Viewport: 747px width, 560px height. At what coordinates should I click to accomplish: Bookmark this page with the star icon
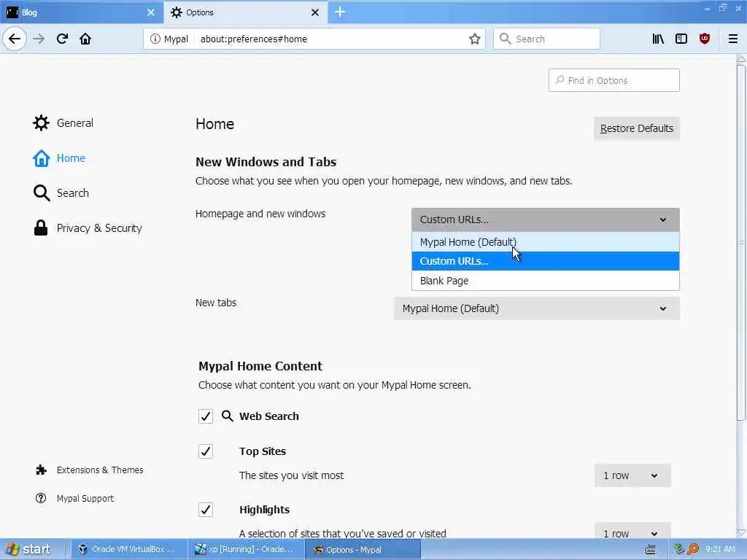(474, 39)
